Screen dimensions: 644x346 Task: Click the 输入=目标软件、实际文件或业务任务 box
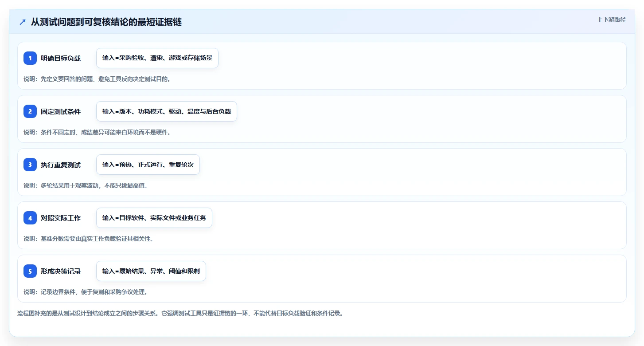coord(154,218)
